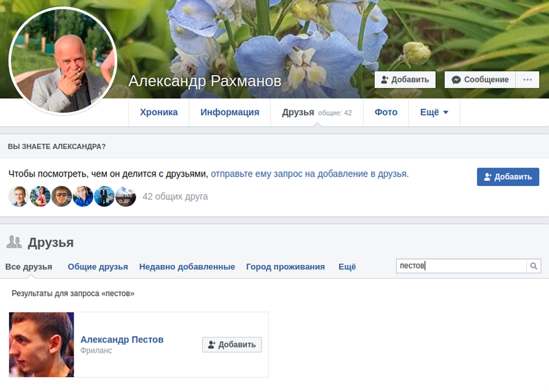Click the third mutual friend avatar
This screenshot has height=392, width=549.
tap(62, 196)
